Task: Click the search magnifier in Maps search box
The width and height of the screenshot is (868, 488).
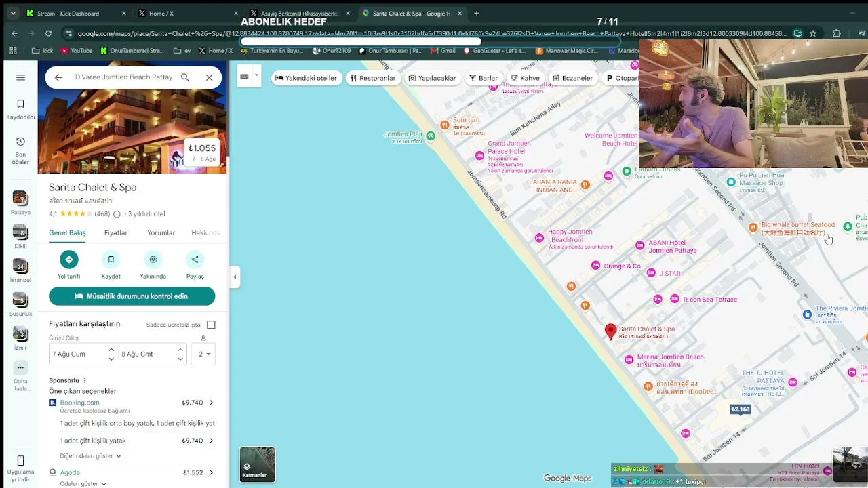Action: click(185, 77)
